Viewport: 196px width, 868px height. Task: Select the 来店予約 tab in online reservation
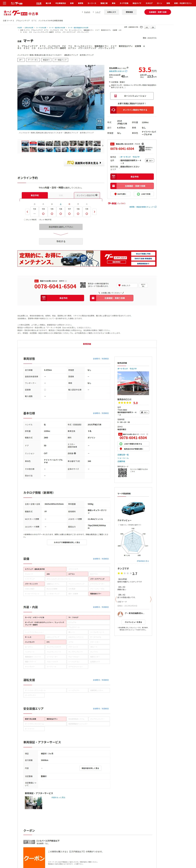(x=35, y=195)
